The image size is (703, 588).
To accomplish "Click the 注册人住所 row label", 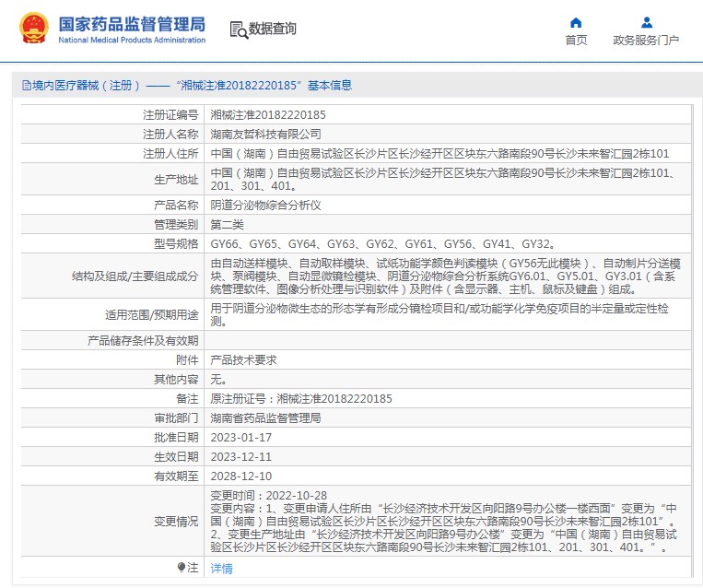I will (x=170, y=154).
